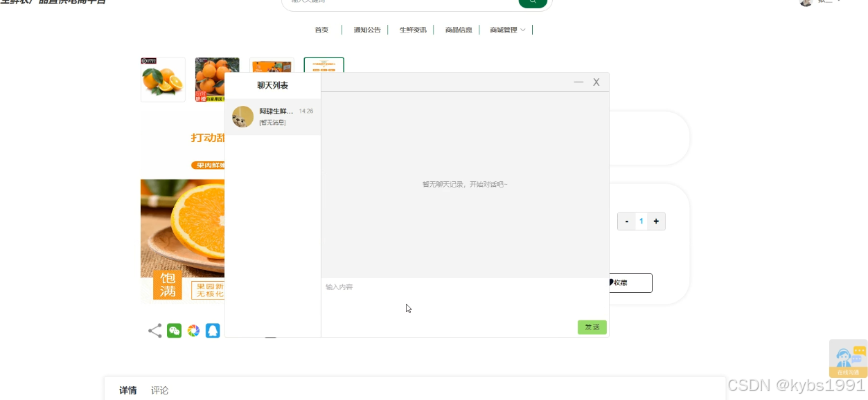Viewport: 868px width, 400px height.
Task: Decrease quantity with minus button
Action: click(627, 221)
